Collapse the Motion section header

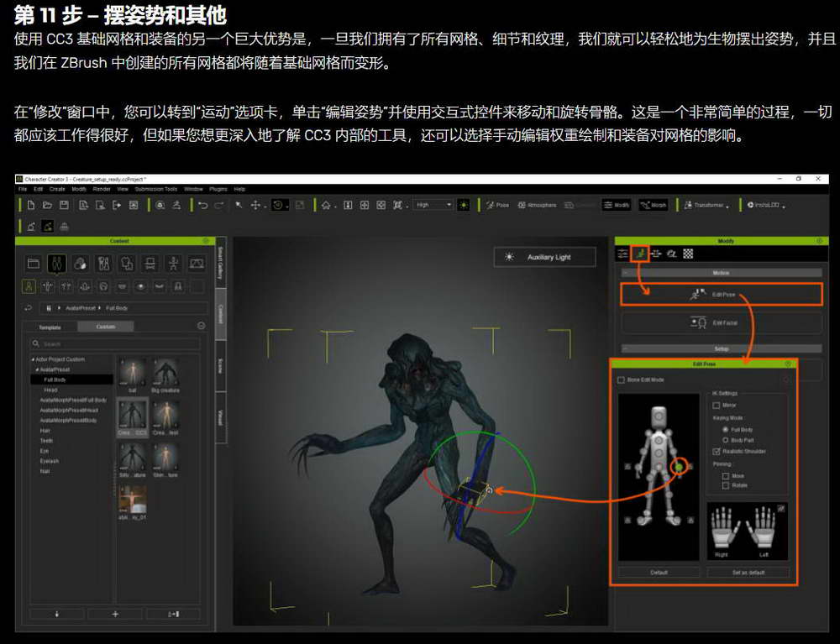click(721, 273)
